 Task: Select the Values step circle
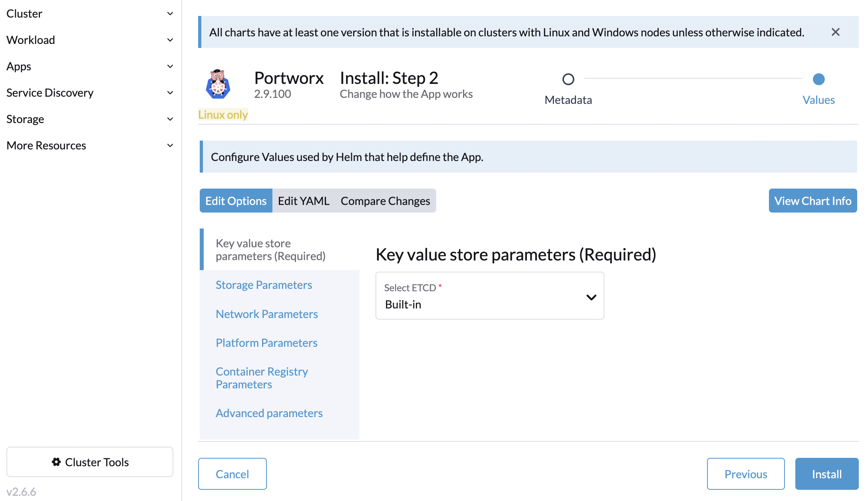[818, 79]
